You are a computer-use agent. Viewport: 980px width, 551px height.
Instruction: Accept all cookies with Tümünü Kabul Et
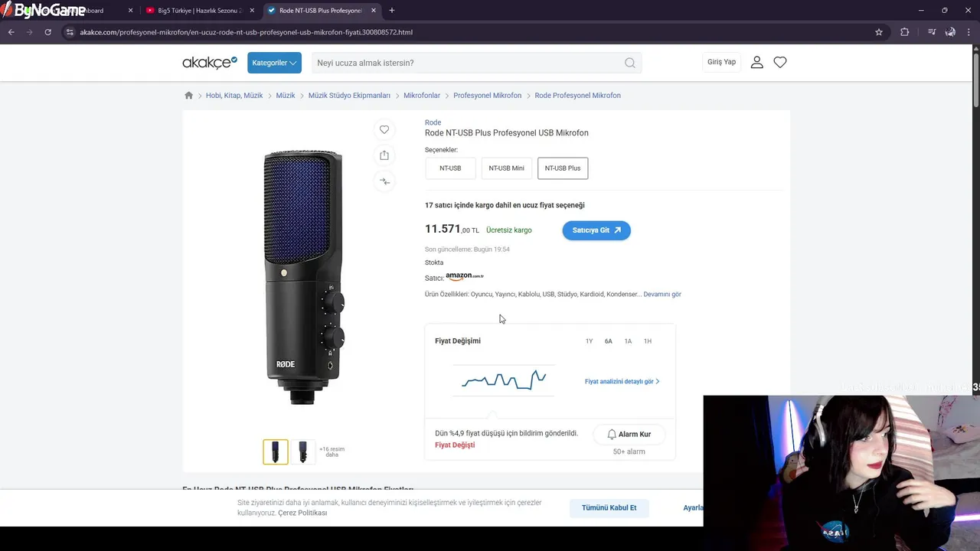[x=609, y=507]
